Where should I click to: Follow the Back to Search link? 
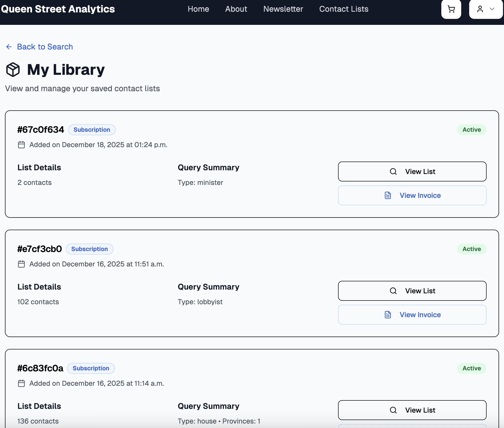tap(45, 47)
